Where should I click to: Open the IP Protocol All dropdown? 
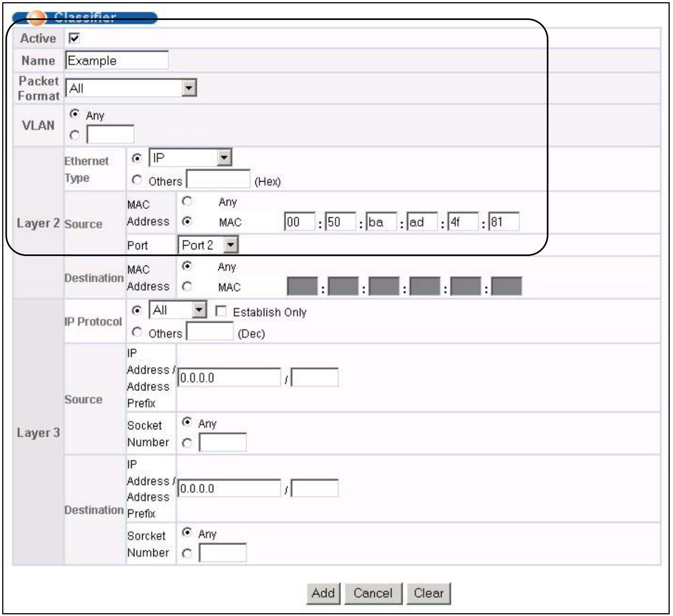tap(178, 310)
